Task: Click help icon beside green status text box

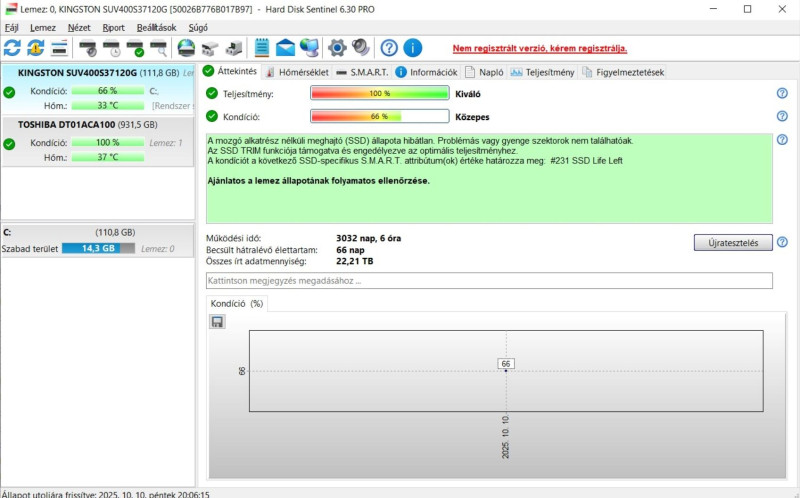Action: click(782, 139)
